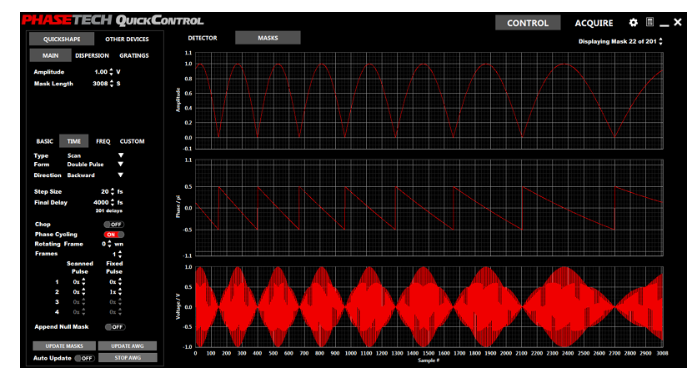700x385 pixels.
Task: Click the Rotating Frame stepper arrows
Action: [109, 244]
